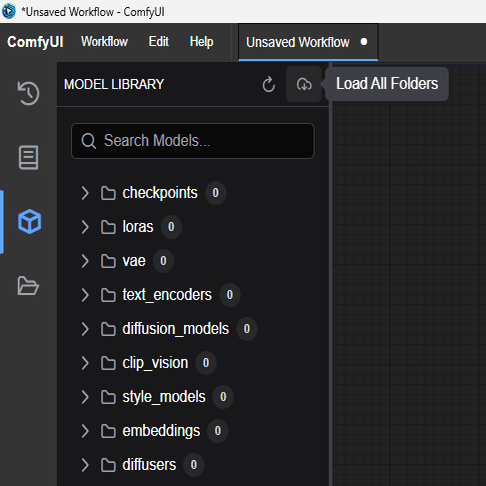
Task: Expand the diffusers folder chevron
Action: coord(85,465)
